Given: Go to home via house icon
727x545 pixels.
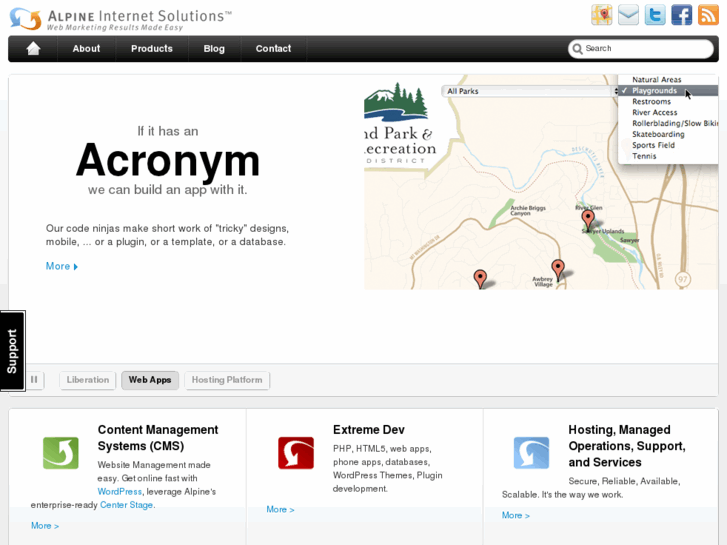Looking at the screenshot, I should pos(33,48).
